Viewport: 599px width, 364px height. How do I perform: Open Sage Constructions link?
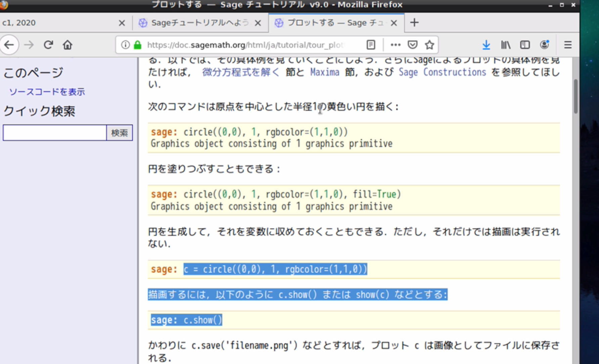click(x=442, y=72)
